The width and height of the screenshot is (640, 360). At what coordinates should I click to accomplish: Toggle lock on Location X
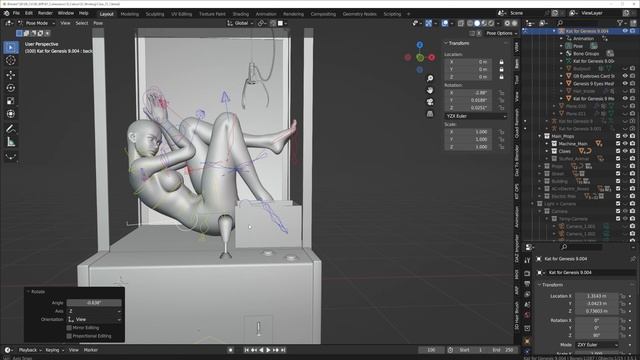pyautogui.click(x=501, y=62)
